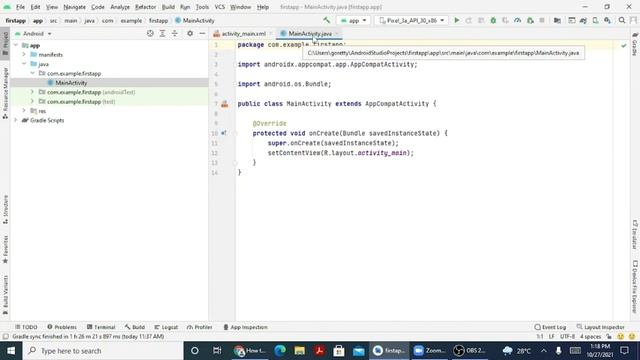The height and width of the screenshot is (360, 640).
Task: Open the File menu
Action: (x=20, y=7)
